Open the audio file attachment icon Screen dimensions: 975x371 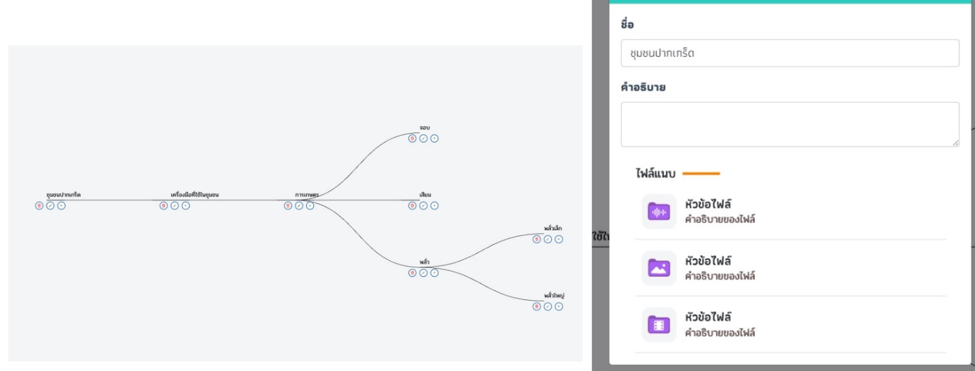[658, 211]
